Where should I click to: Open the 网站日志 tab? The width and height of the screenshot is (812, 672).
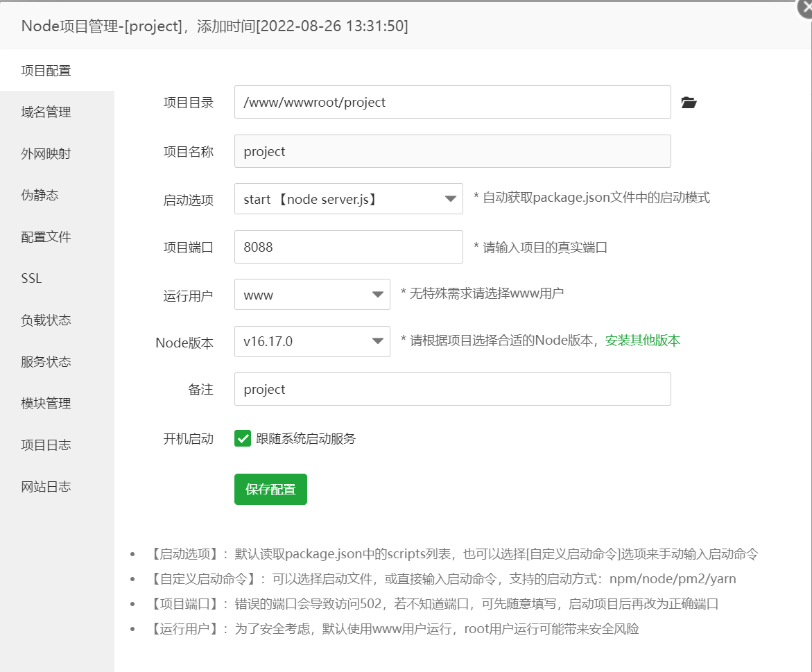pyautogui.click(x=46, y=487)
